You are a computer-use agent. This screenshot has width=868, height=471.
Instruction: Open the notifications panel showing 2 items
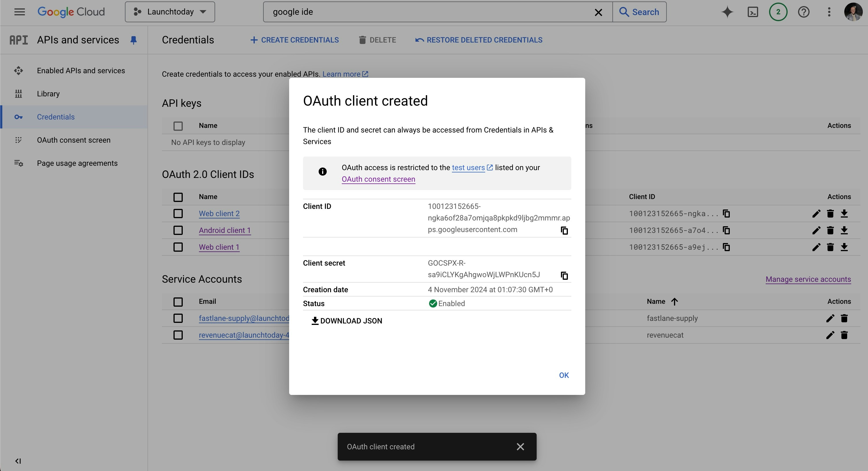tap(778, 12)
